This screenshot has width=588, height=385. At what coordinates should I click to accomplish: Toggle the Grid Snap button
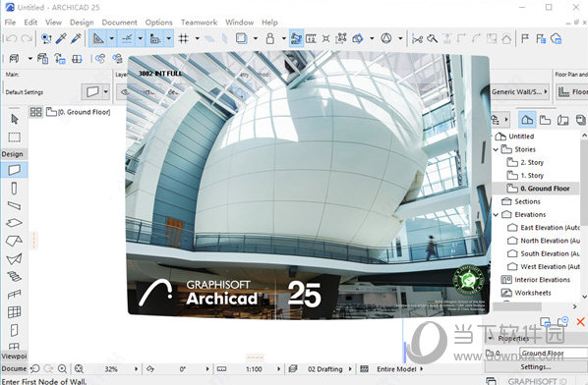183,38
